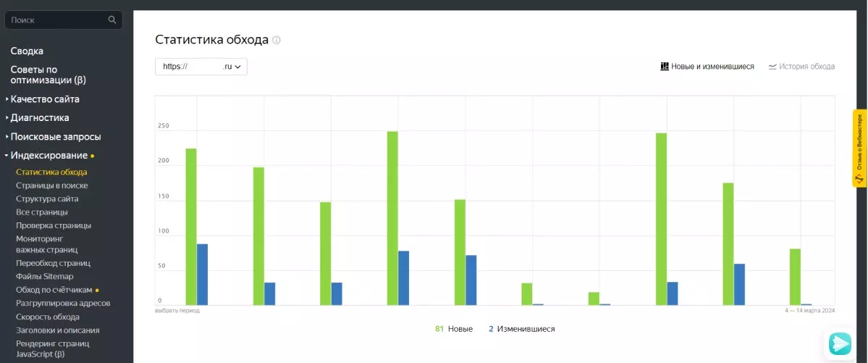Collapse the Индексирование section
Viewport: 868px width, 363px height.
click(x=49, y=156)
